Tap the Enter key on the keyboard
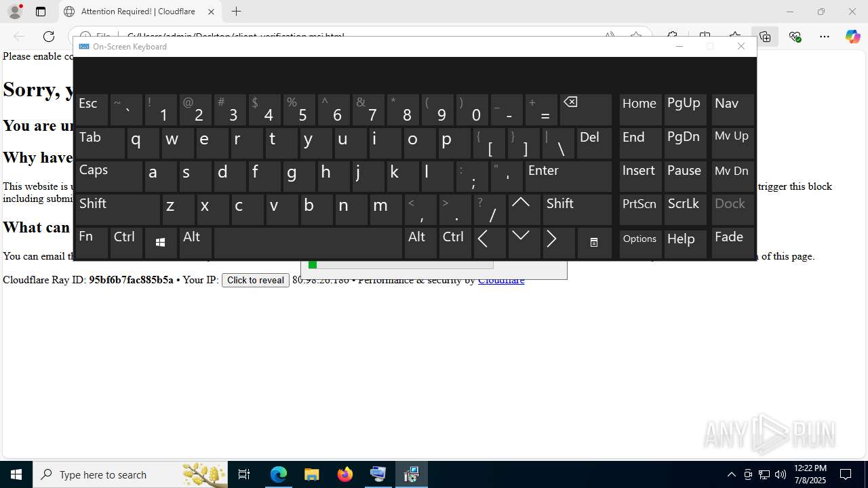 click(568, 176)
